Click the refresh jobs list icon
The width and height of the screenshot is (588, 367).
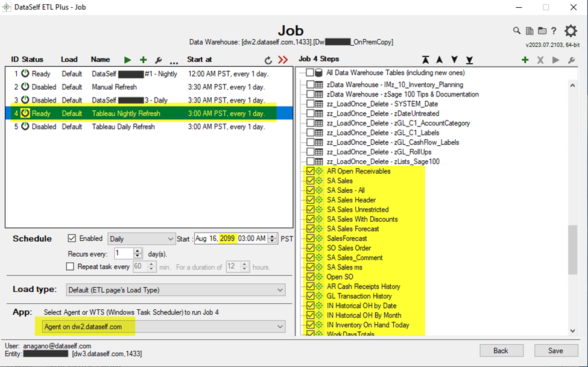point(268,60)
